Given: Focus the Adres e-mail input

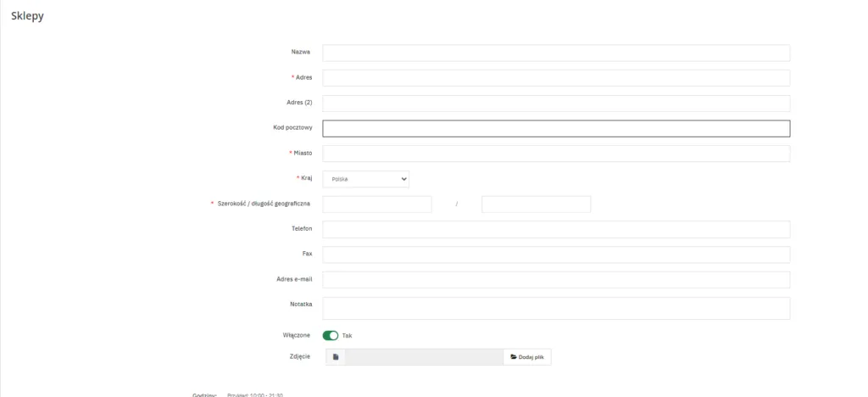Looking at the screenshot, I should coord(556,280).
